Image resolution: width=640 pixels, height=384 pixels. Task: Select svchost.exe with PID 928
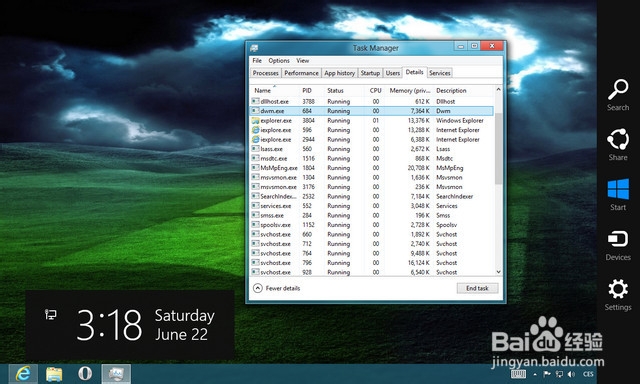click(372, 272)
